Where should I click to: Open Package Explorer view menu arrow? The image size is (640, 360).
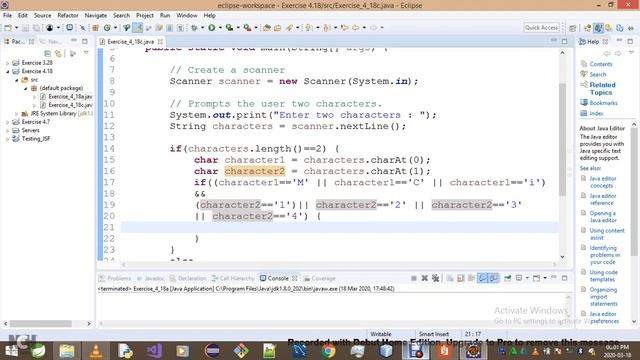[x=86, y=53]
